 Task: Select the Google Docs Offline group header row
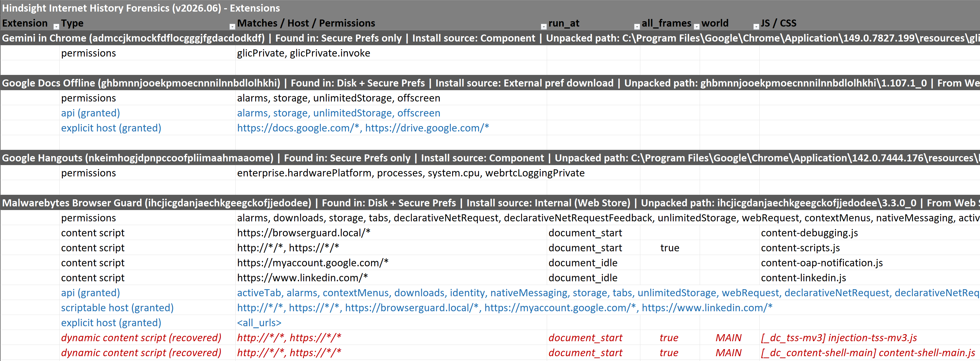point(490,83)
